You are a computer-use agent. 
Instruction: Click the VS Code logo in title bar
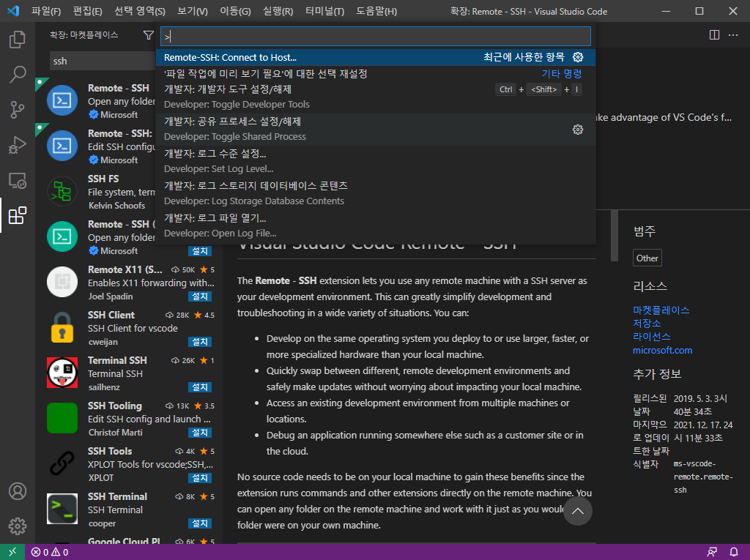click(13, 10)
